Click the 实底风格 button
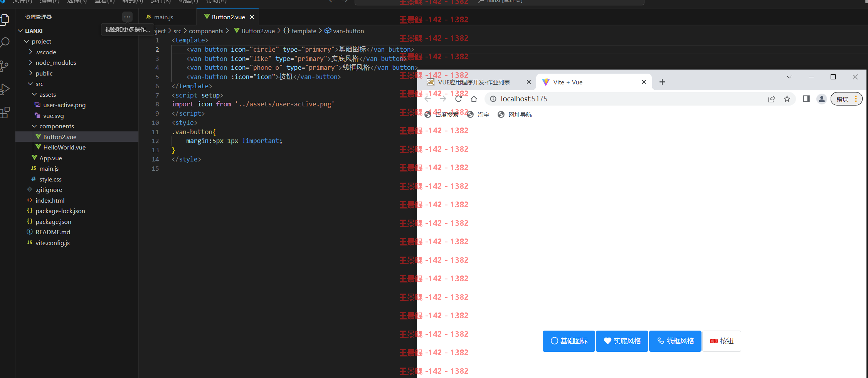This screenshot has height=378, width=868. tap(622, 341)
